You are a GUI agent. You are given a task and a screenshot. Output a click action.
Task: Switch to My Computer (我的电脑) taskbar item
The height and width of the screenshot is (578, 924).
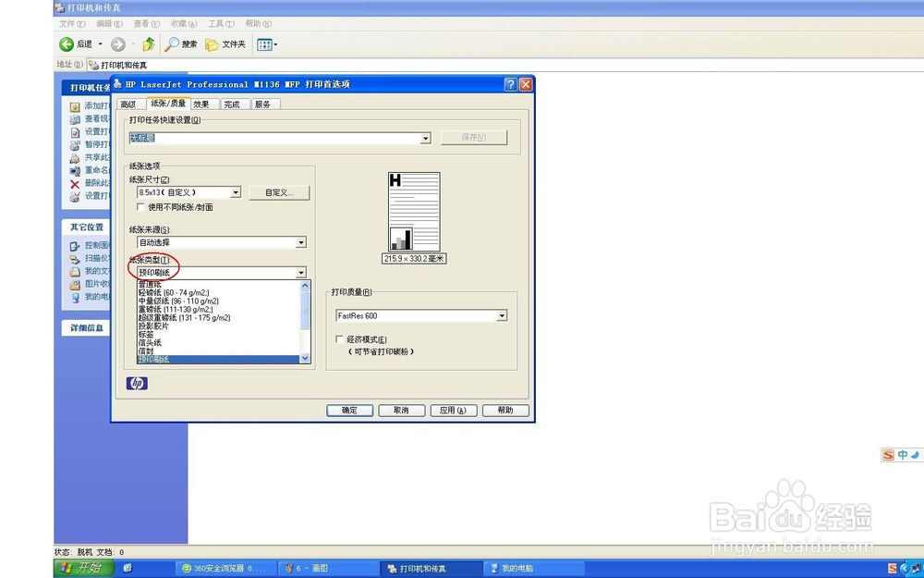tap(535, 569)
